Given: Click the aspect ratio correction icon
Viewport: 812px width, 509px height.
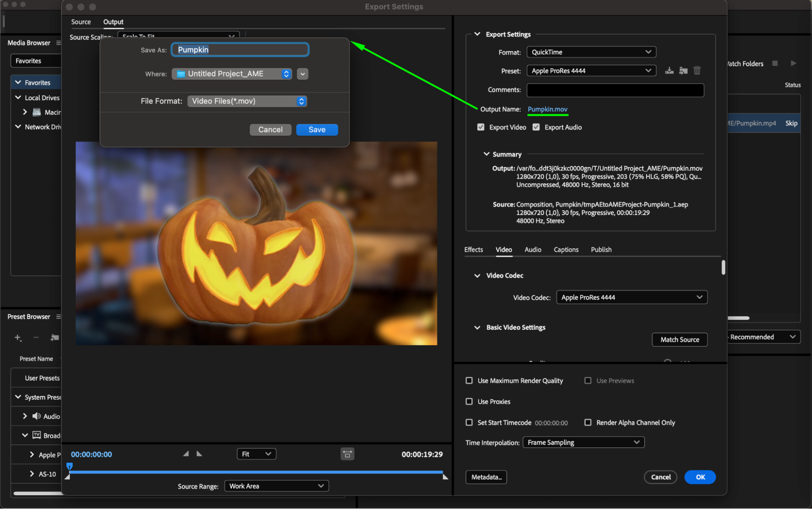Looking at the screenshot, I should coord(347,454).
